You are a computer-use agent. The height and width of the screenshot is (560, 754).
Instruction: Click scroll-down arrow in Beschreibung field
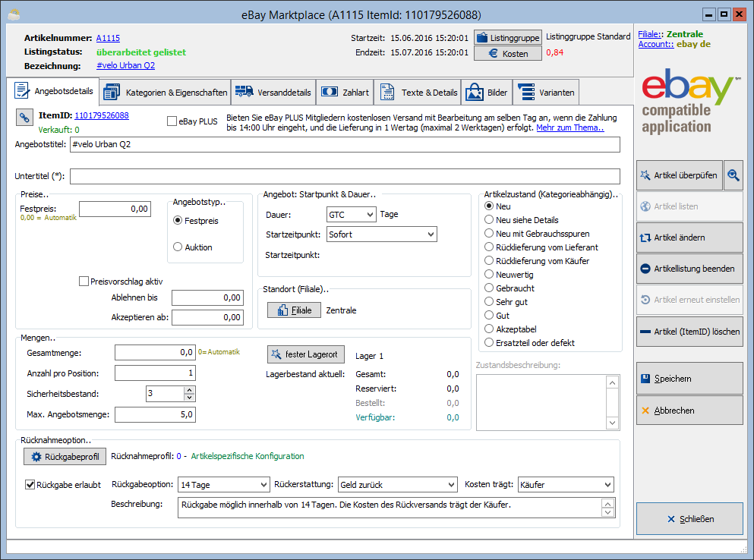(607, 512)
